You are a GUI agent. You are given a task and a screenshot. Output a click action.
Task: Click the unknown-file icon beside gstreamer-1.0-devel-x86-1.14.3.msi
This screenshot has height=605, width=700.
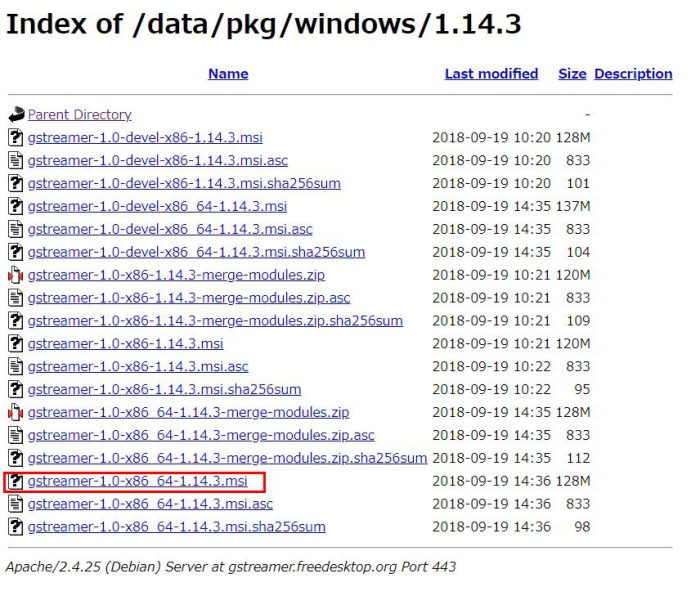[x=16, y=138]
